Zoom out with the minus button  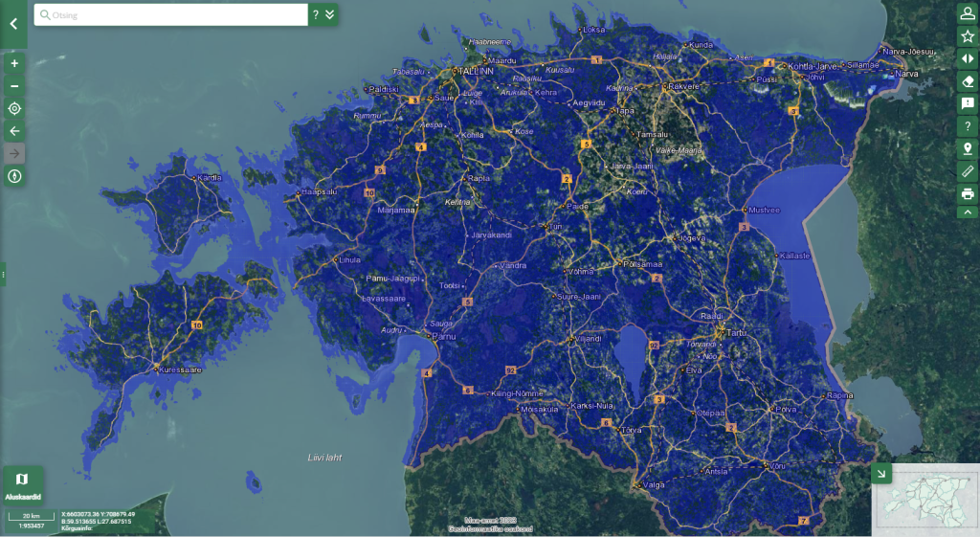[x=14, y=85]
